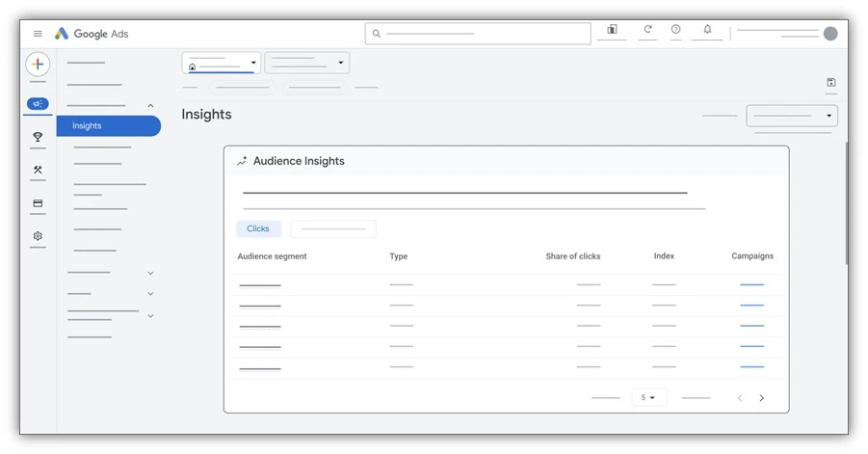868x454 pixels.
Task: Click the Create plus button
Action: (x=38, y=65)
